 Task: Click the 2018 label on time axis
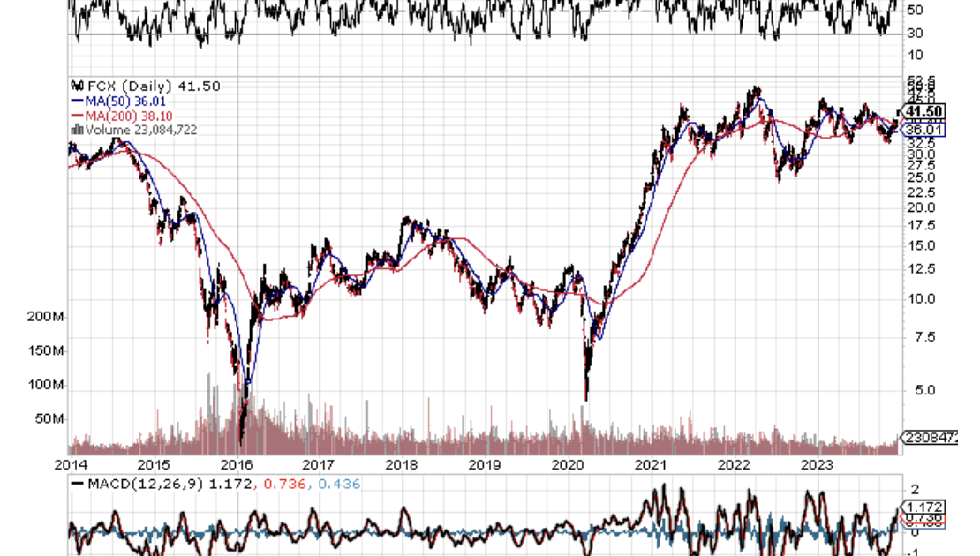tap(402, 465)
